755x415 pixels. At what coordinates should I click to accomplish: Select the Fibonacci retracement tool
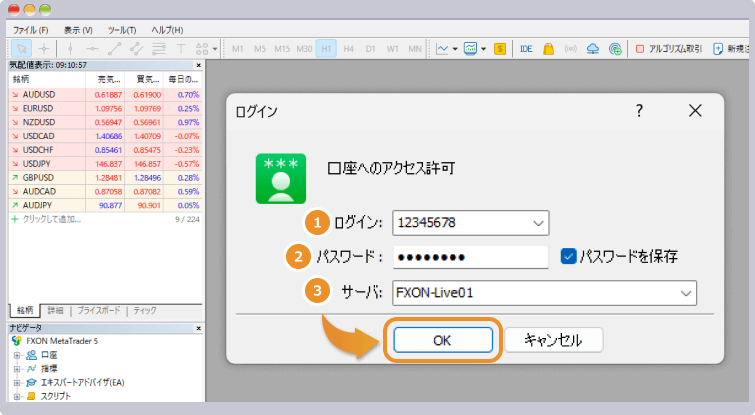click(x=158, y=49)
